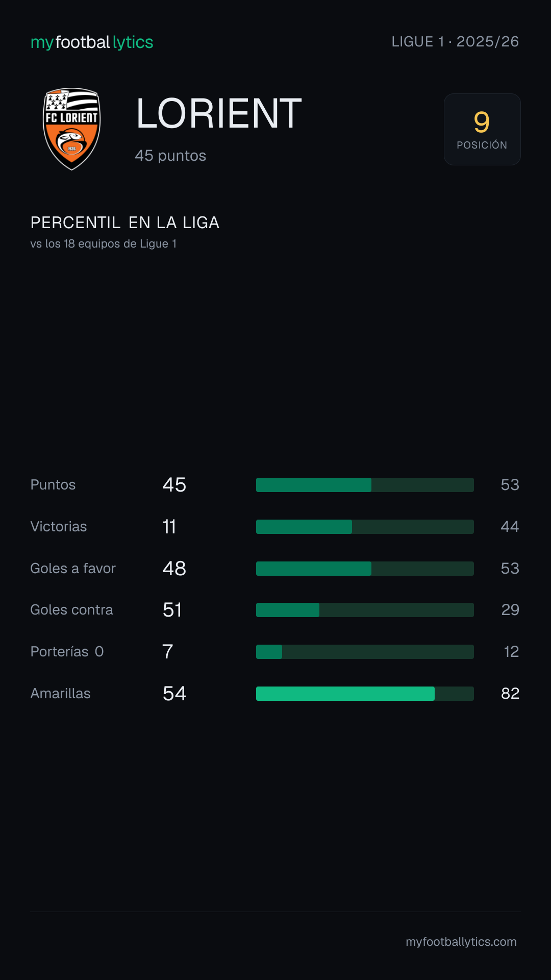
Task: Click the LORIENT team name heading
Action: tap(219, 113)
